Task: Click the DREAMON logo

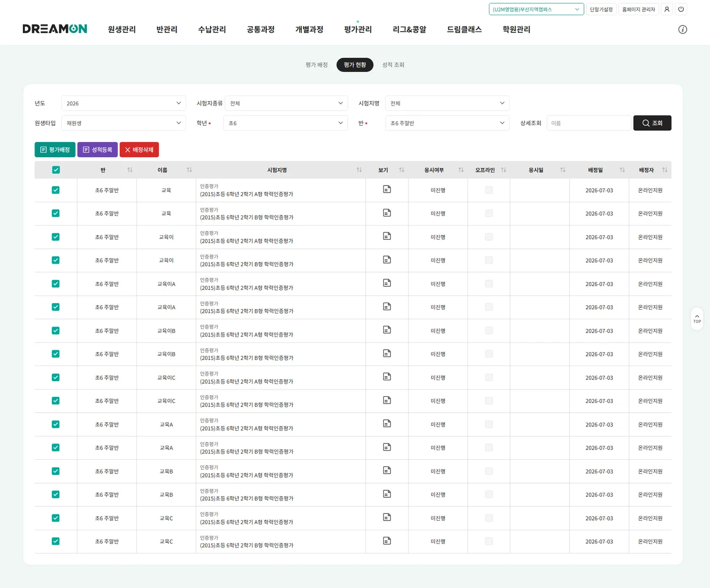Action: (55, 29)
